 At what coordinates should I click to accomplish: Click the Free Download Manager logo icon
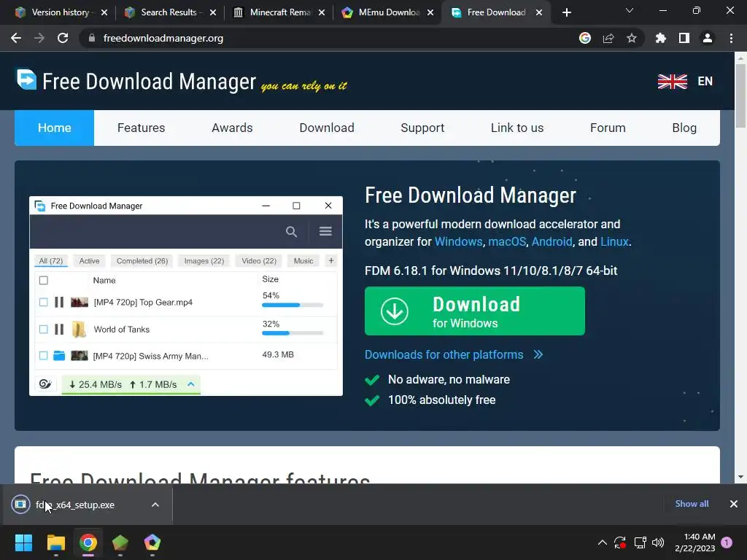point(26,79)
